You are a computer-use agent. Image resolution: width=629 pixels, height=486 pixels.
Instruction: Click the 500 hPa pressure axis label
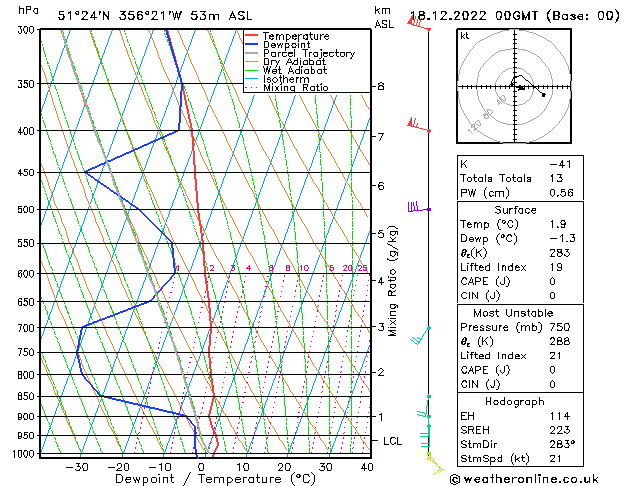(27, 209)
